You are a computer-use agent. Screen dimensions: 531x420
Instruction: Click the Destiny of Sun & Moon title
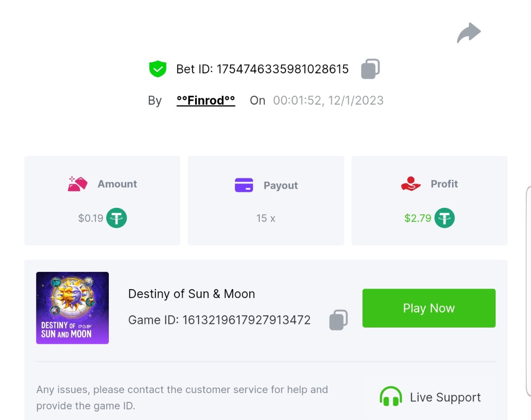click(x=192, y=294)
